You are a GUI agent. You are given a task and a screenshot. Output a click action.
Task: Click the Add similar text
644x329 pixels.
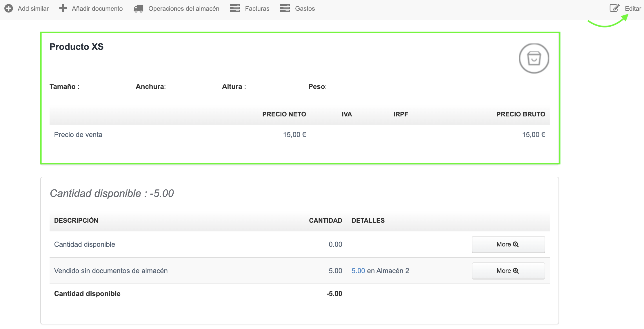[33, 9]
